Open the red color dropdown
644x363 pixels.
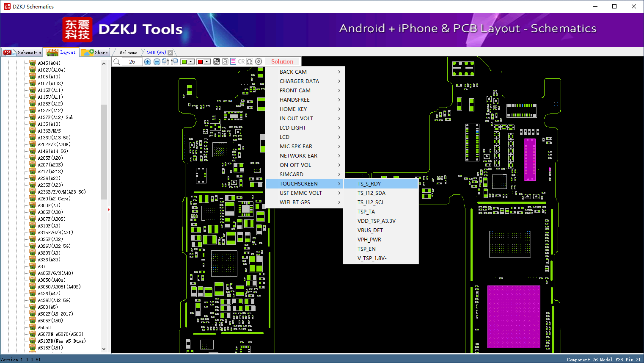[x=207, y=62]
